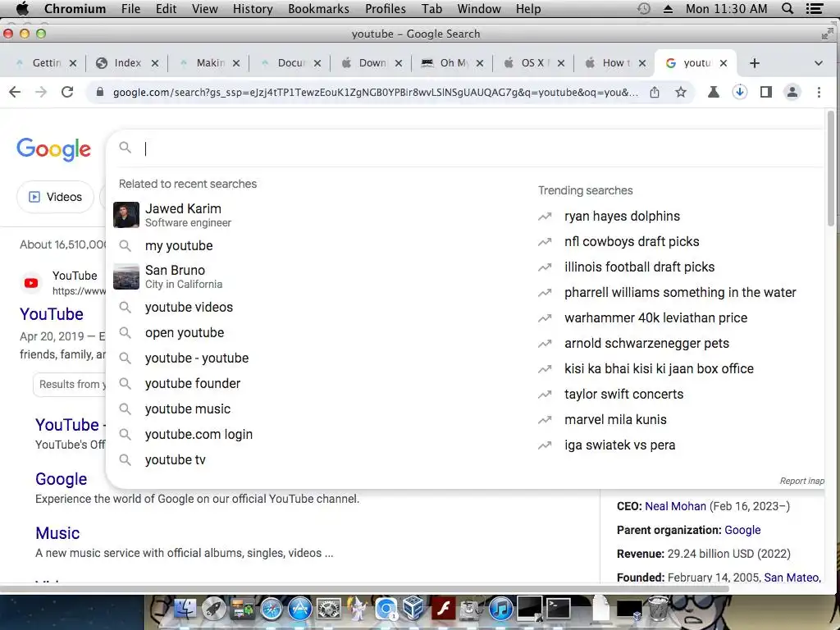Expand the tab search chevron
This screenshot has width=840, height=630.
(x=818, y=63)
